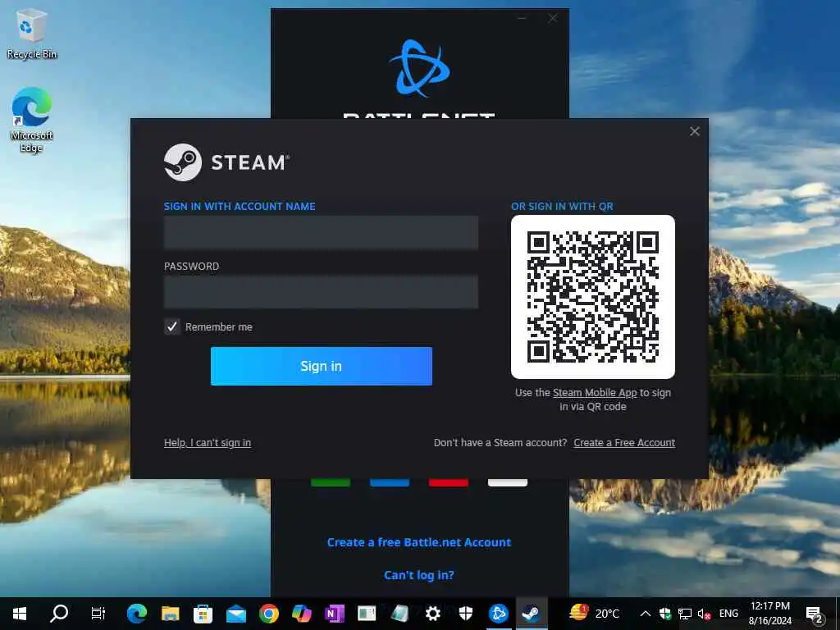Select the Microsoft Edge desktop shortcut
The width and height of the screenshot is (840, 630).
click(32, 120)
